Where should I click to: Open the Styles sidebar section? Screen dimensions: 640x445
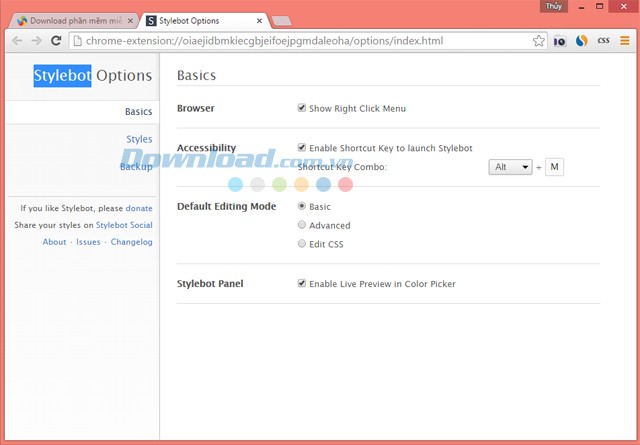[x=139, y=139]
